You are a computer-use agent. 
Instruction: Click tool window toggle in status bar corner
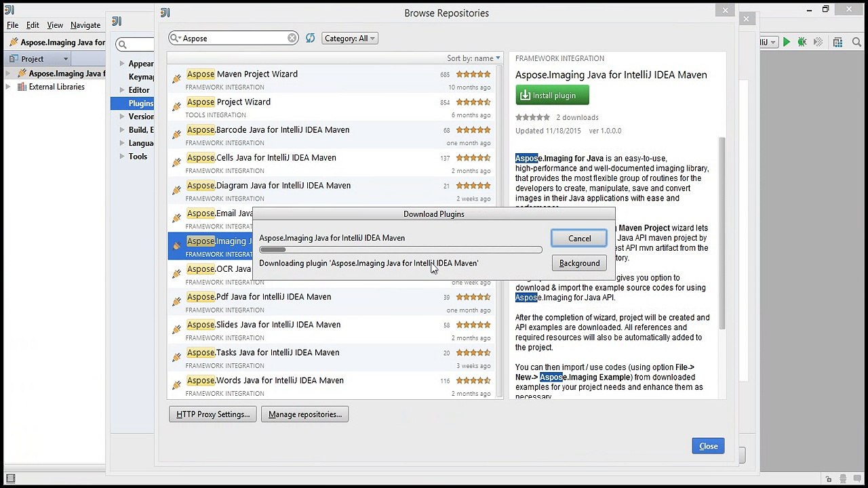point(10,479)
